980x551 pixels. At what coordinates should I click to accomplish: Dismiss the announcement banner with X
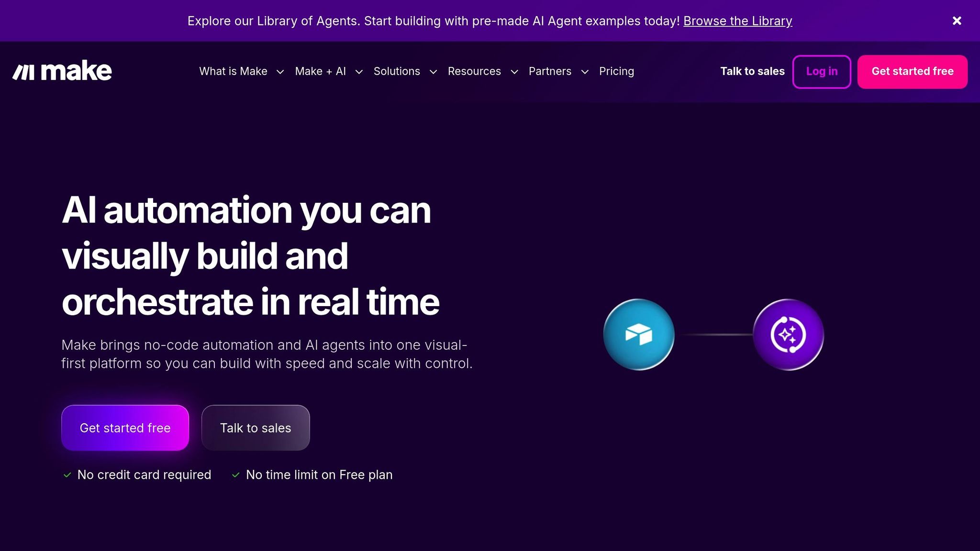(x=957, y=21)
